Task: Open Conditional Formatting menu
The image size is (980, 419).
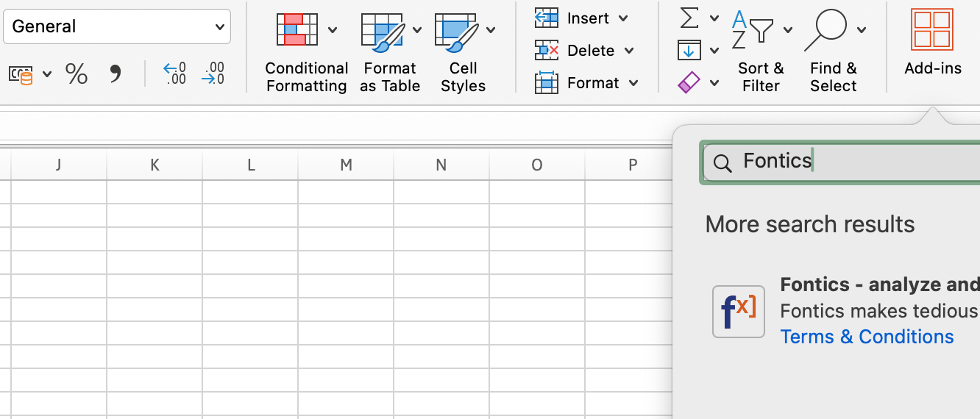Action: click(x=306, y=54)
